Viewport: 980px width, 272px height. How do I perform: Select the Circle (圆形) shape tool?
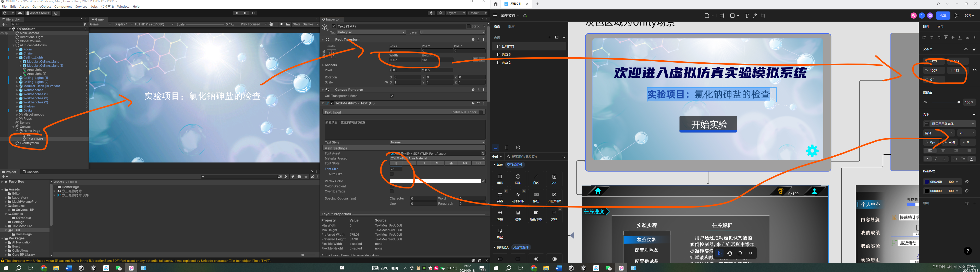(518, 179)
